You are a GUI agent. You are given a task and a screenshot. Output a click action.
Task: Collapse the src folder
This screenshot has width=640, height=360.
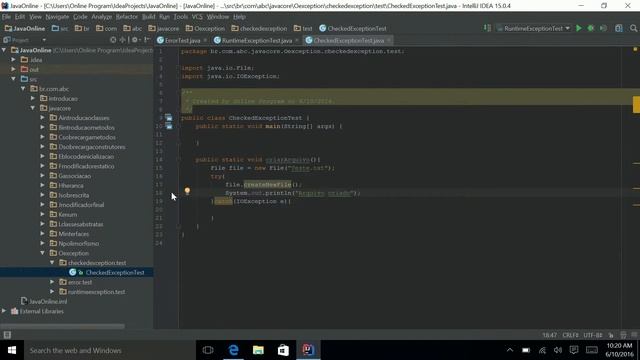click(13, 79)
